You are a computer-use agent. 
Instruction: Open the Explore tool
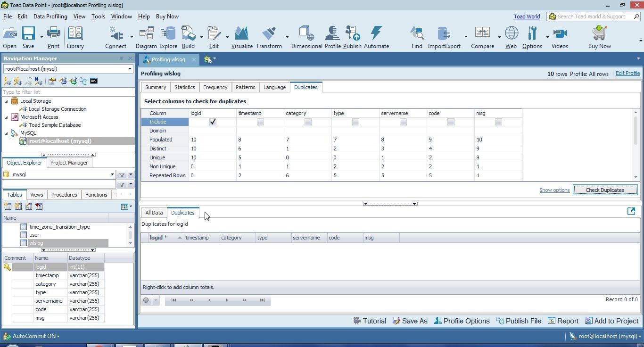[168, 37]
